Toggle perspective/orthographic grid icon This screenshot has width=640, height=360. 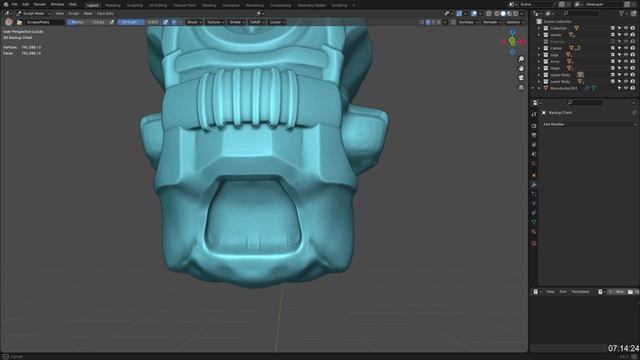point(521,87)
